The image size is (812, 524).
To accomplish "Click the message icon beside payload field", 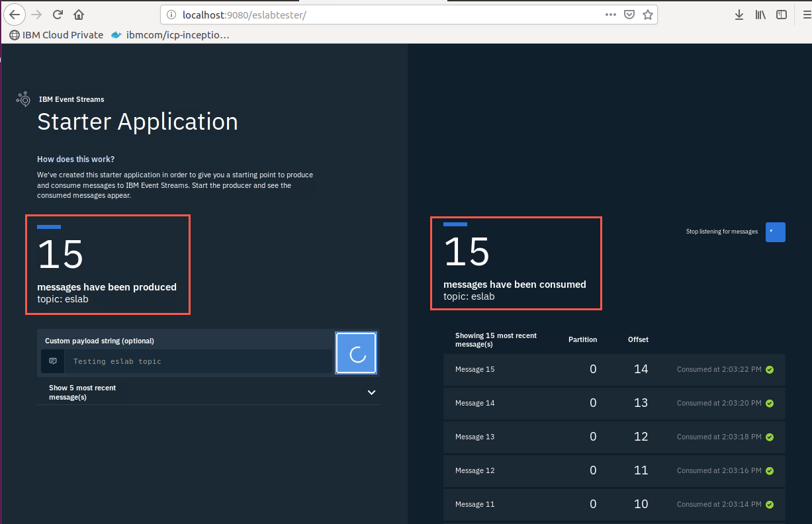I will 53,361.
